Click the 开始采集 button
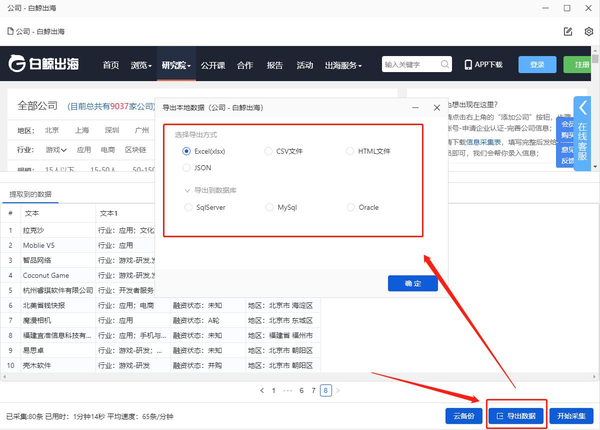Viewport: 600px width, 430px height. (571, 416)
